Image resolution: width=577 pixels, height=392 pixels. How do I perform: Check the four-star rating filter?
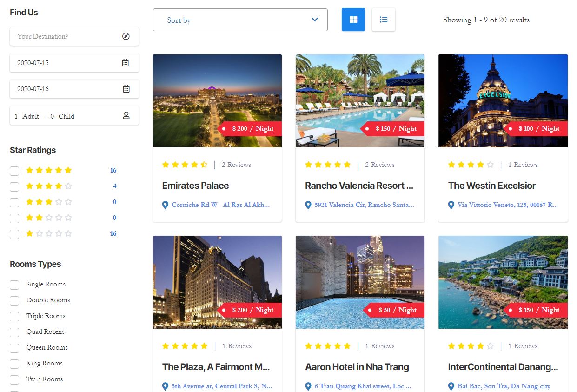coord(14,186)
